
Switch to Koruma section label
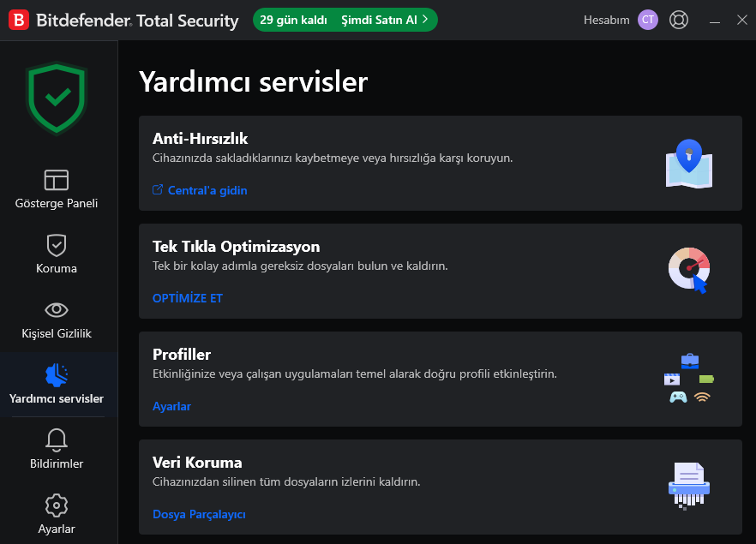coord(57,268)
